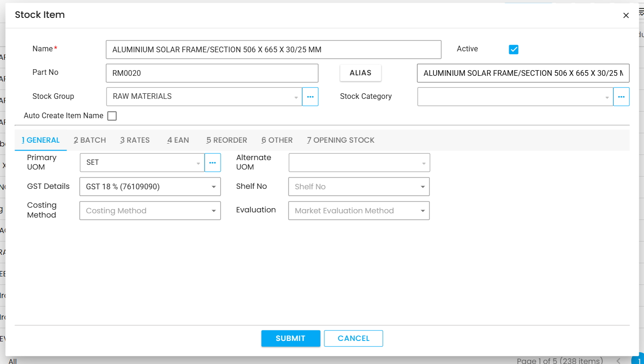Image resolution: width=644 pixels, height=364 pixels.
Task: Open Stock Group ellipsis lookup button
Action: (310, 97)
